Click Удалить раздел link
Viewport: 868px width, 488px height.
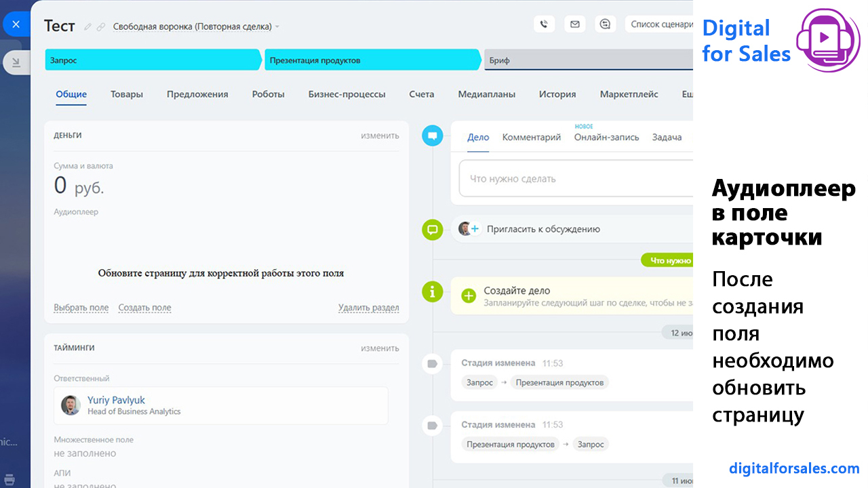(368, 308)
